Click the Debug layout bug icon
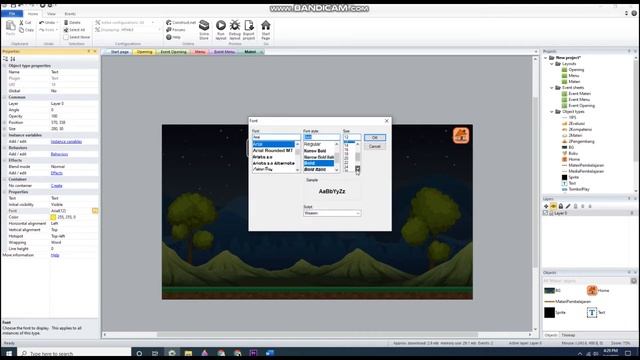Screen dimensions: 640x360 235,26
